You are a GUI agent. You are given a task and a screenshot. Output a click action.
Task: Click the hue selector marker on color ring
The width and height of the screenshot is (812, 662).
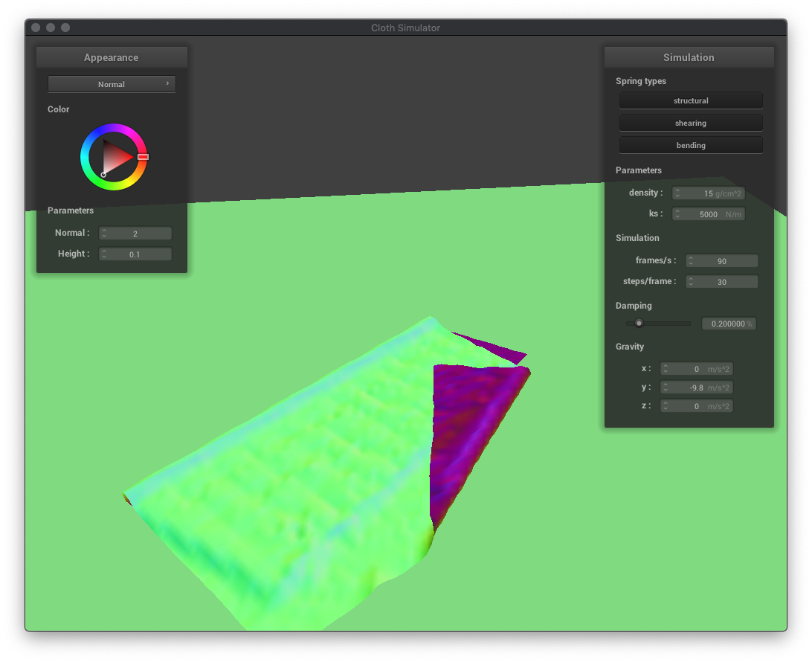tap(143, 156)
